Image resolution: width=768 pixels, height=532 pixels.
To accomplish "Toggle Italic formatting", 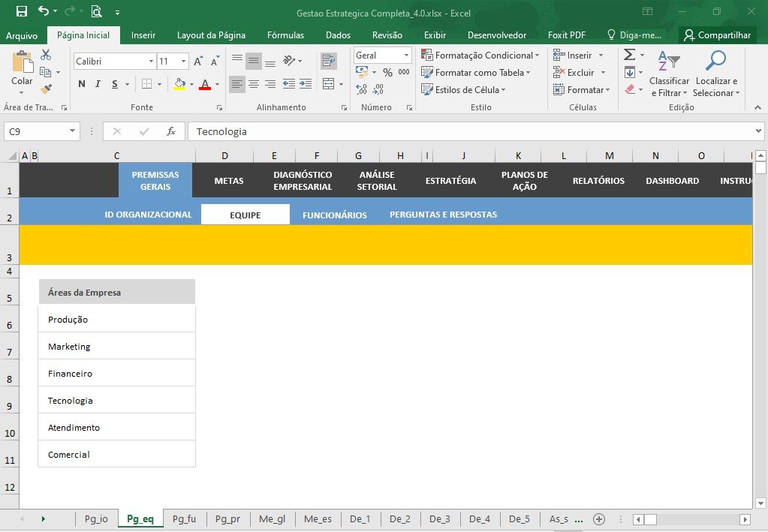I will click(x=98, y=84).
